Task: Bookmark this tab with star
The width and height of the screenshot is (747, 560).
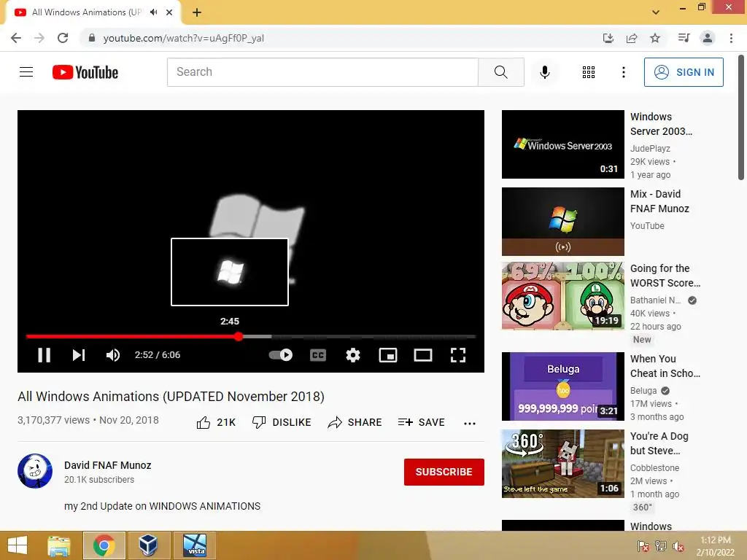Action: tap(655, 38)
